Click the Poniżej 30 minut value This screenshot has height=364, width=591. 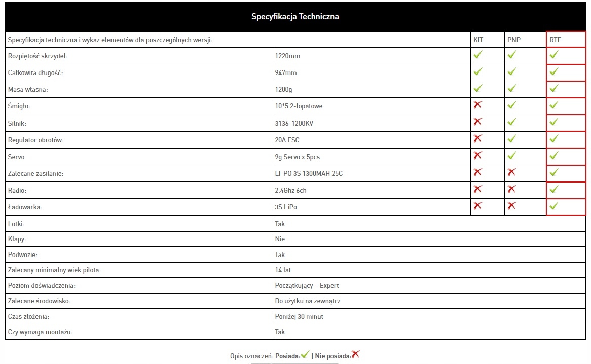(x=299, y=317)
